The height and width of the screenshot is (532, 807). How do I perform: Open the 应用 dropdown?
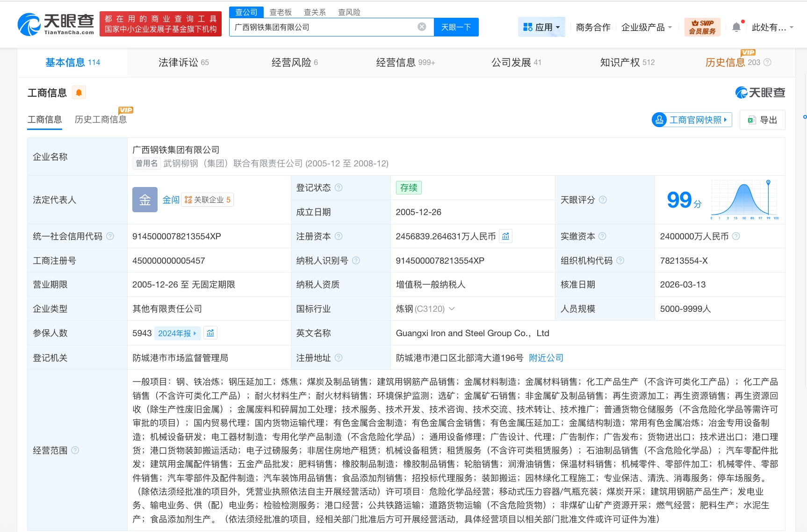(x=541, y=27)
